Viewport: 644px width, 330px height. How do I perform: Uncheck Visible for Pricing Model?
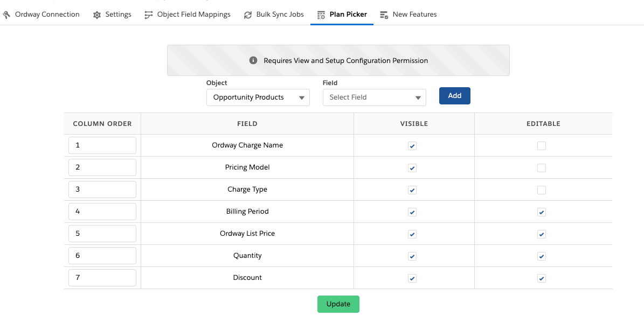click(x=412, y=168)
